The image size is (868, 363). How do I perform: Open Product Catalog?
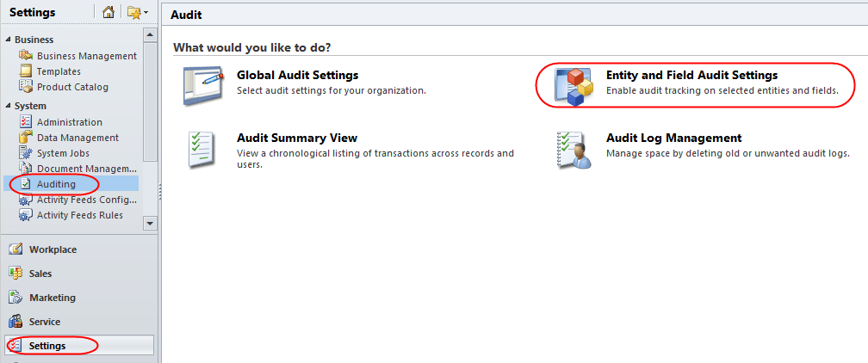[x=72, y=87]
